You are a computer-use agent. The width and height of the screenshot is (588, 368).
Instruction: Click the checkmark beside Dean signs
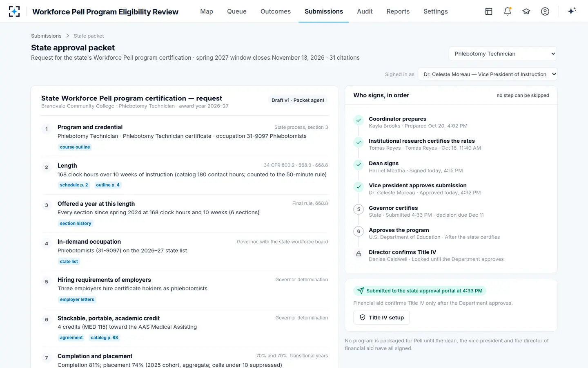(359, 164)
